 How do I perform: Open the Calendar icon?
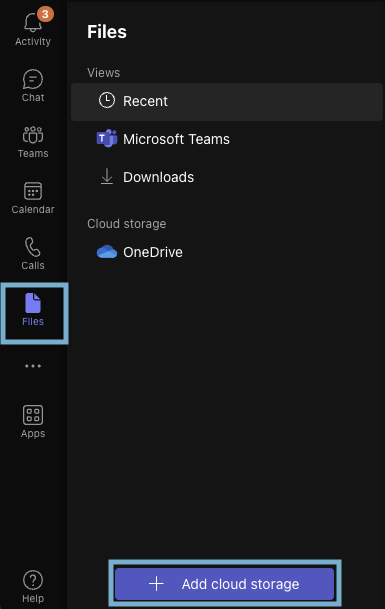[33, 191]
